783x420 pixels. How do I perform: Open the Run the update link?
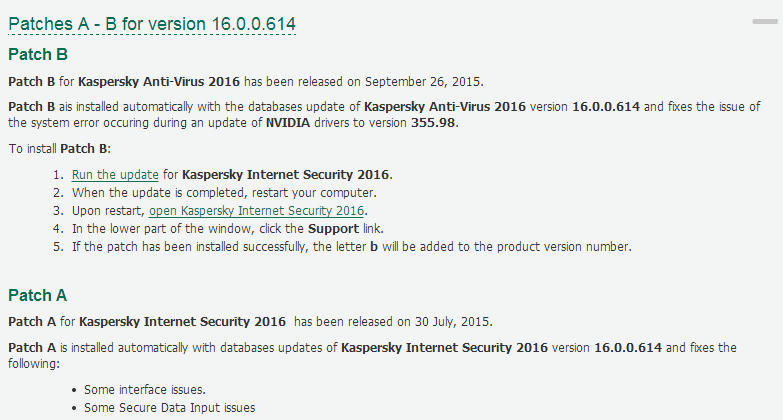click(115, 175)
